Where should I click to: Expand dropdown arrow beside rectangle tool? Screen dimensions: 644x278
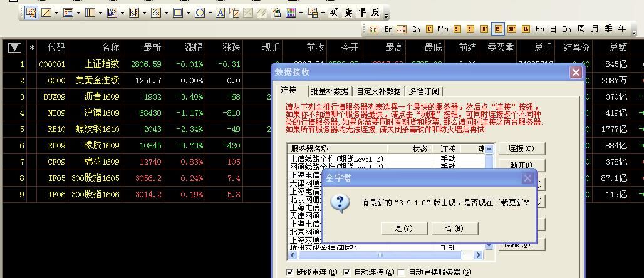[x=188, y=13]
